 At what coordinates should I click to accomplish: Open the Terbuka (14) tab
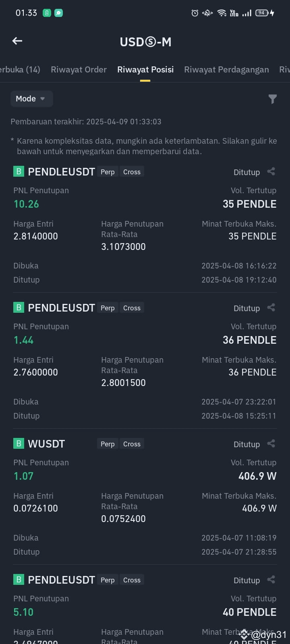[x=20, y=70]
